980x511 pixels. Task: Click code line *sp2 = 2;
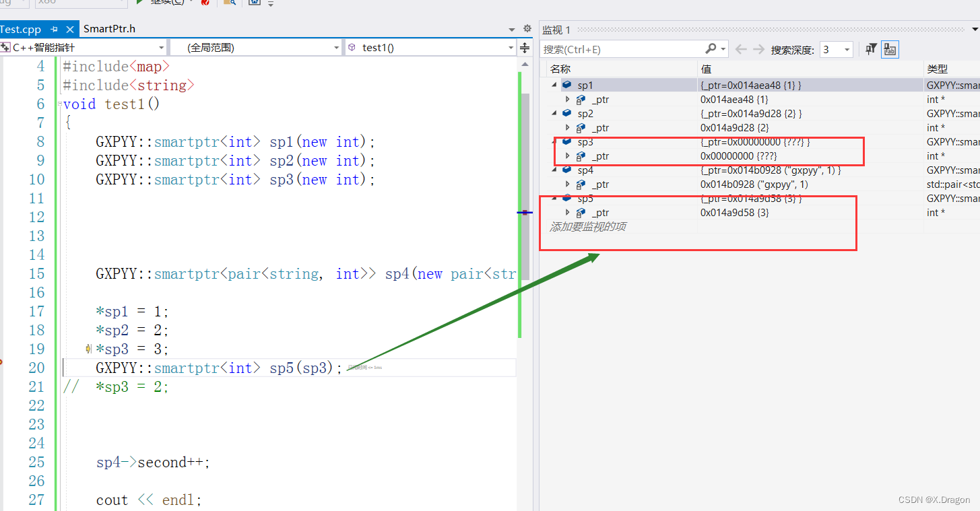pos(132,331)
